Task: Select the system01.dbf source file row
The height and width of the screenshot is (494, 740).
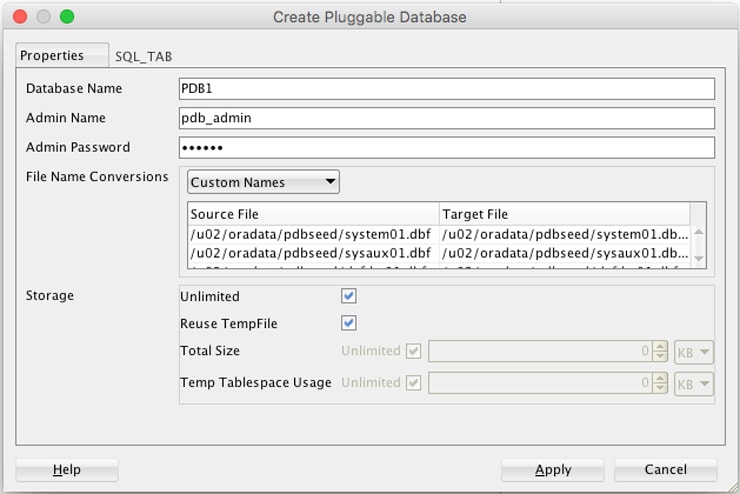Action: [312, 233]
